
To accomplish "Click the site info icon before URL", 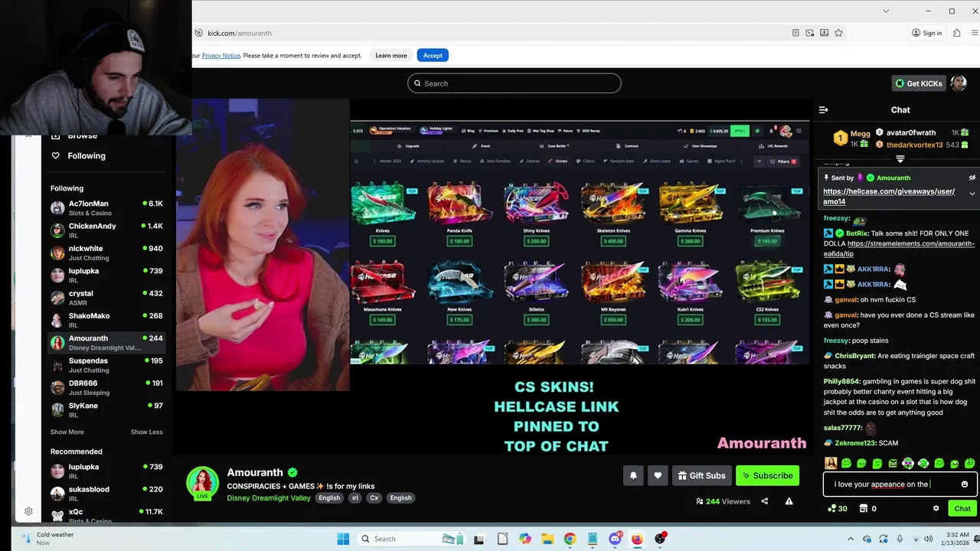I will tap(198, 33).
